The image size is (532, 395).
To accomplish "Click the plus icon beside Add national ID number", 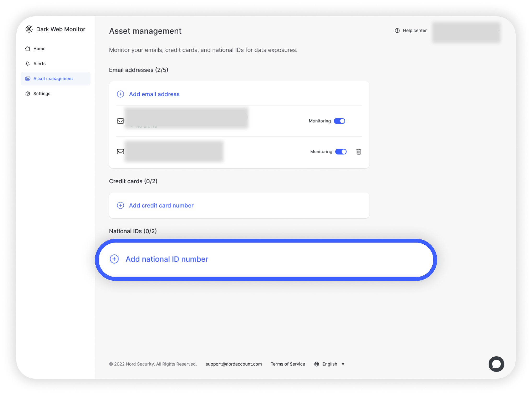I will tap(114, 259).
